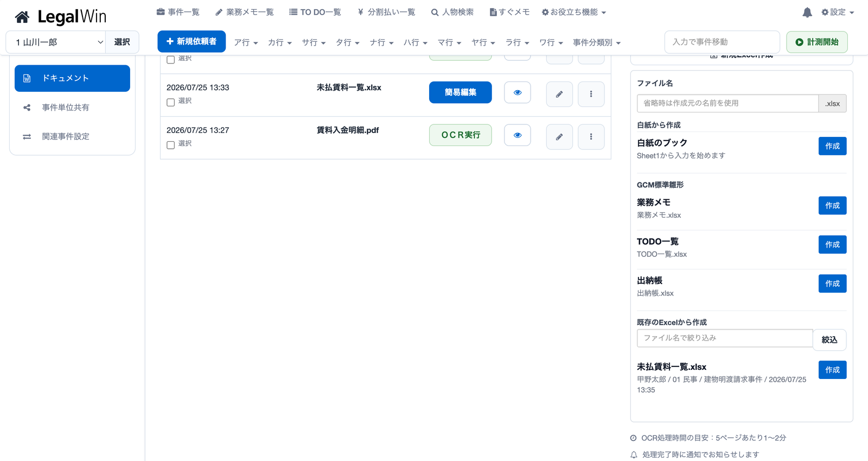Click the 新規依頼者 button
The width and height of the screenshot is (868, 461).
click(192, 41)
